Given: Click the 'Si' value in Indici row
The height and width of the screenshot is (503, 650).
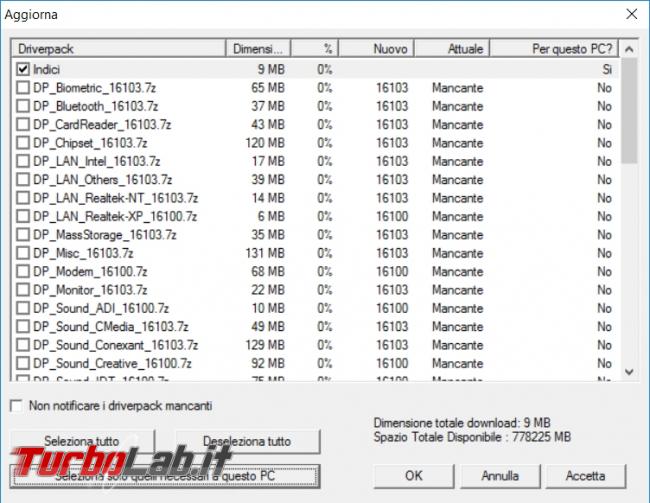Looking at the screenshot, I should pos(607,69).
